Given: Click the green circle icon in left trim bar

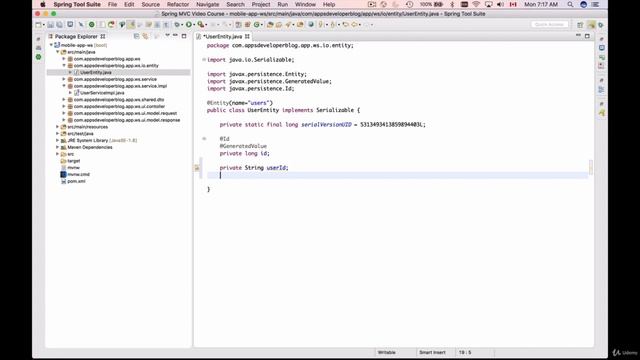Looking at the screenshot, I should pos(38,57).
